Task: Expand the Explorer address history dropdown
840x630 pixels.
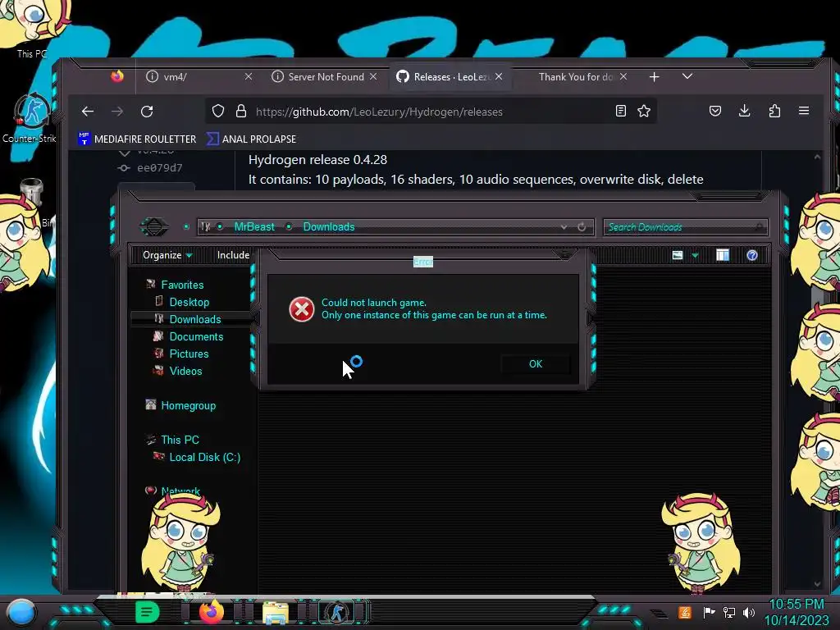Action: 564,227
